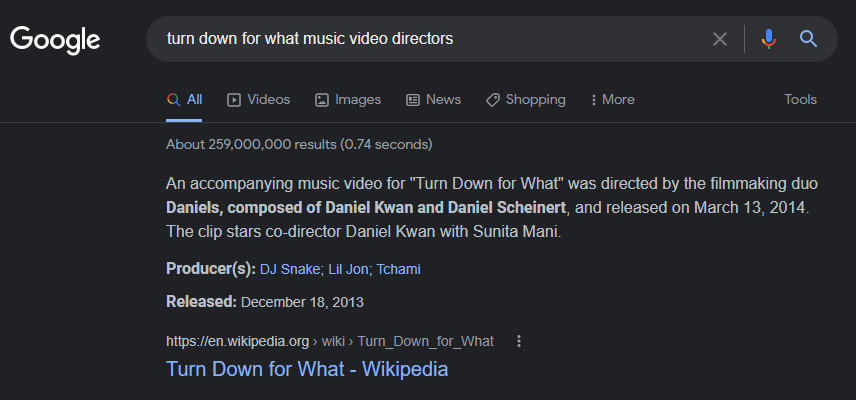856x400 pixels.
Task: Click the en.wikipedia.org breadcrumb URL
Action: coord(330,342)
